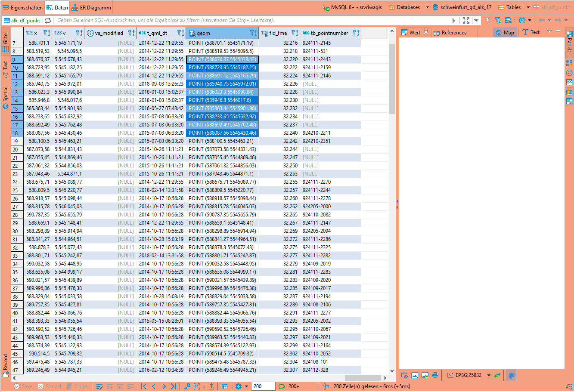Open the EPSG:25832 dropdown arrow
This screenshot has height=392, width=574.
[489, 375]
